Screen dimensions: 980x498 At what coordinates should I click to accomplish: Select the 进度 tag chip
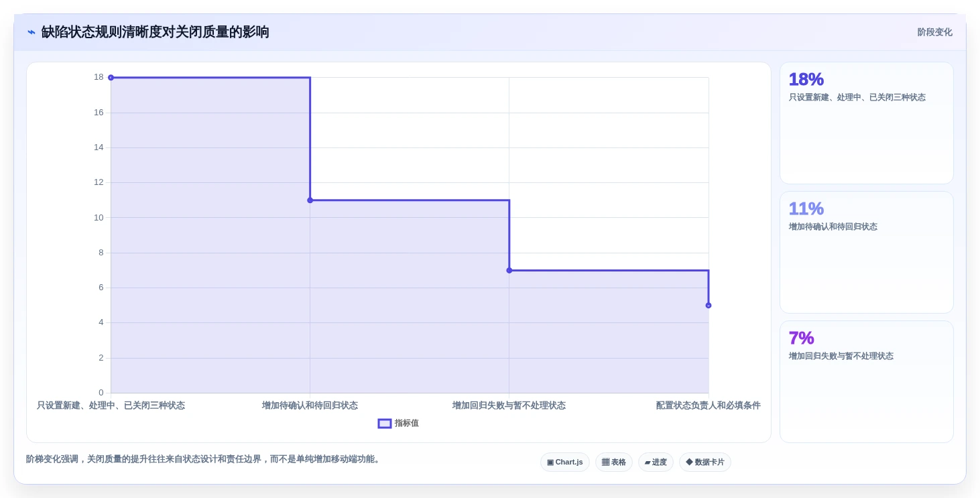656,462
